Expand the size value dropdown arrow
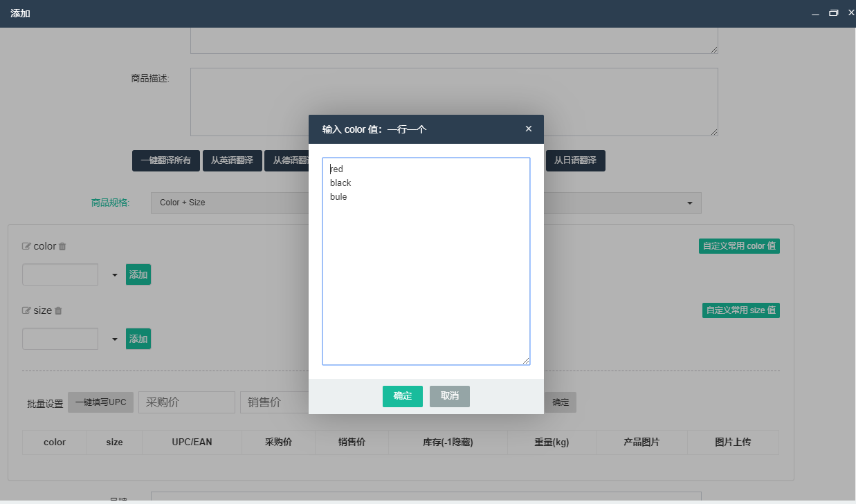This screenshot has height=504, width=856. pos(115,339)
